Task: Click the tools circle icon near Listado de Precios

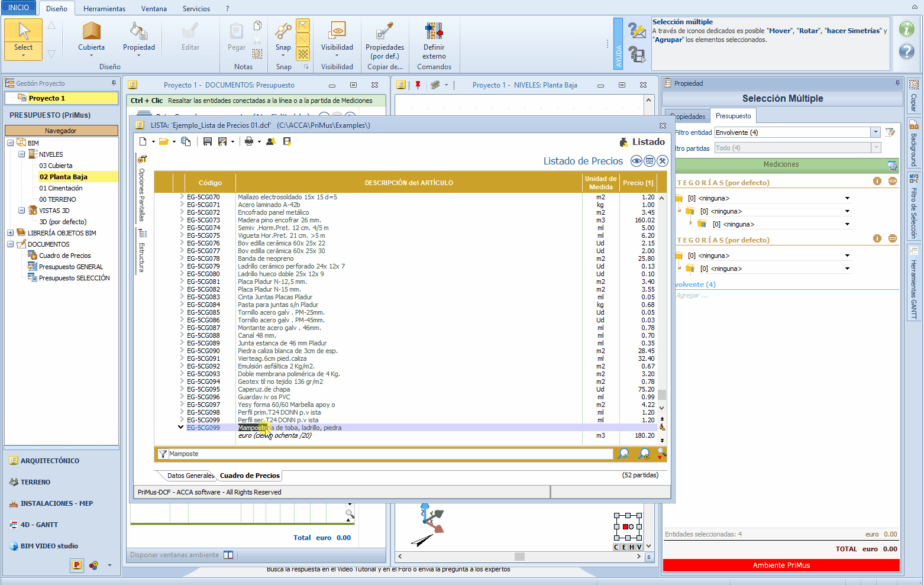Action: (663, 161)
